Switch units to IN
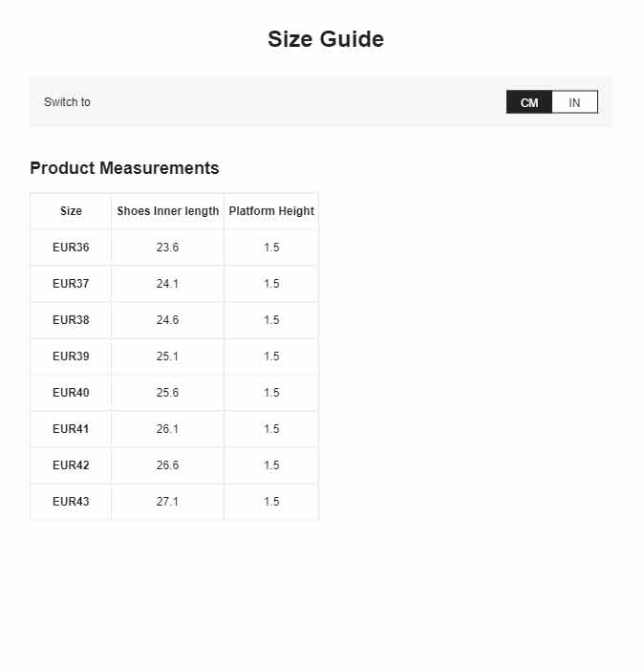Image resolution: width=644 pixels, height=669 pixels. [x=574, y=102]
